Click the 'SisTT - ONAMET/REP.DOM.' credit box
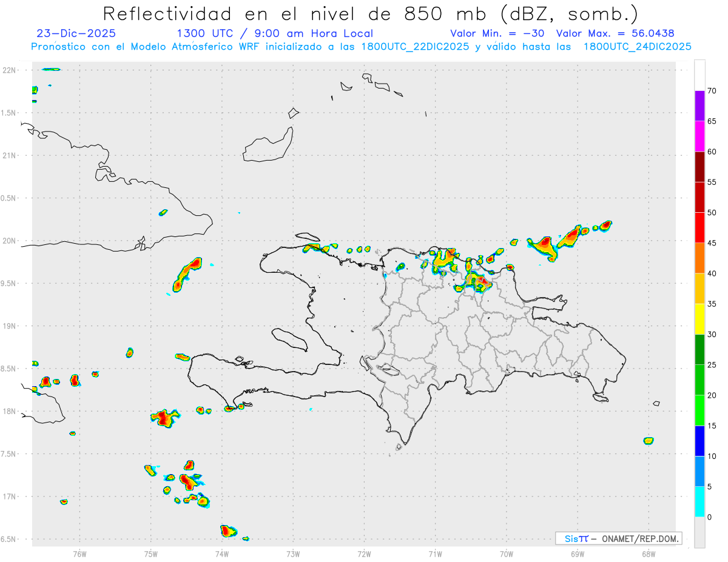728x562 pixels. click(x=618, y=538)
